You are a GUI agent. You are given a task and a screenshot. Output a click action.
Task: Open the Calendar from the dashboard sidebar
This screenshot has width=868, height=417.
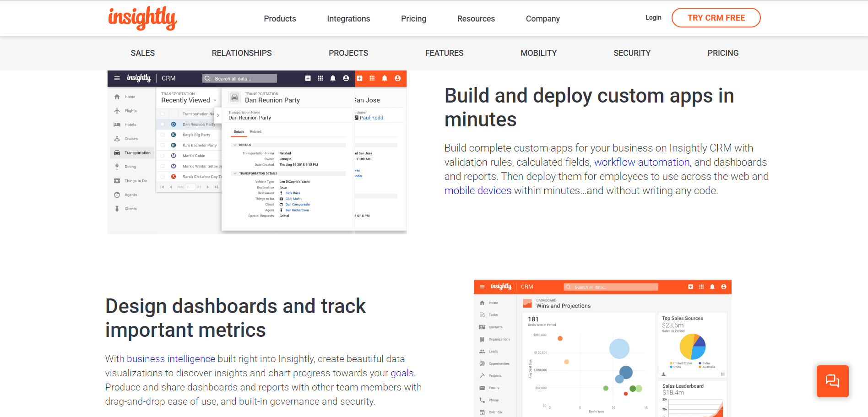pos(495,412)
